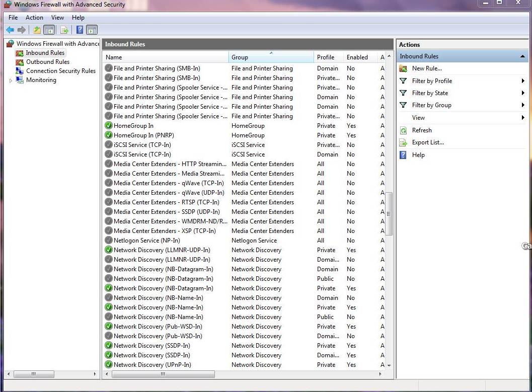Image resolution: width=532 pixels, height=392 pixels.
Task: Click Help in the Actions pane
Action: pyautogui.click(x=418, y=155)
